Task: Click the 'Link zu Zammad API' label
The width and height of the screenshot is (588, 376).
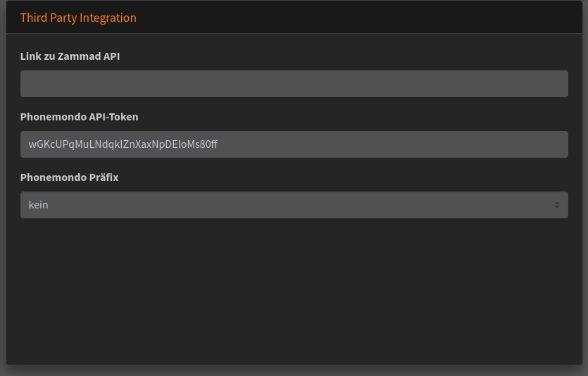Action: click(70, 56)
